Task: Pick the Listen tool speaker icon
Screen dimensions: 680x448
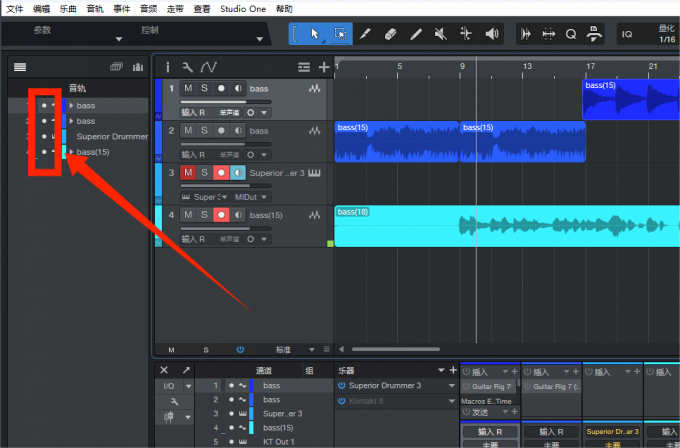Action: (492, 33)
